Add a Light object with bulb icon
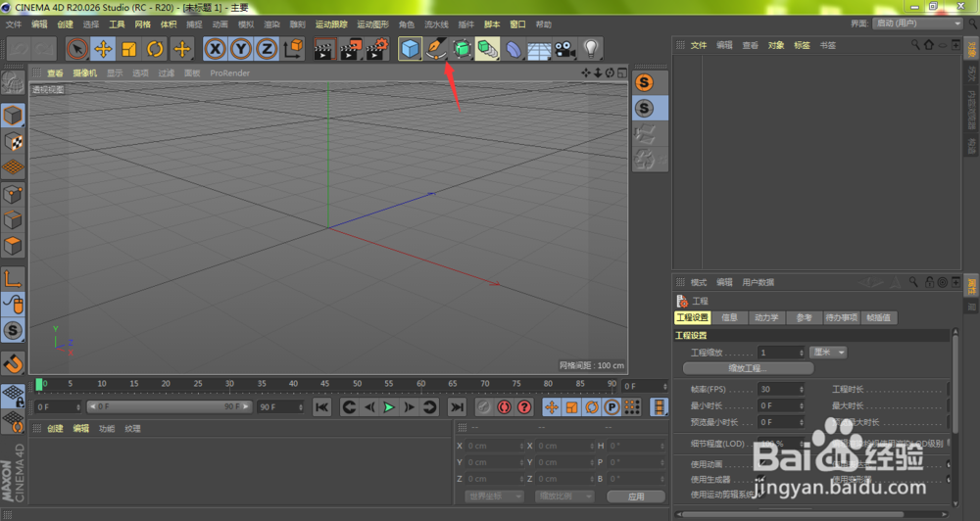Image resolution: width=980 pixels, height=521 pixels. pyautogui.click(x=591, y=49)
